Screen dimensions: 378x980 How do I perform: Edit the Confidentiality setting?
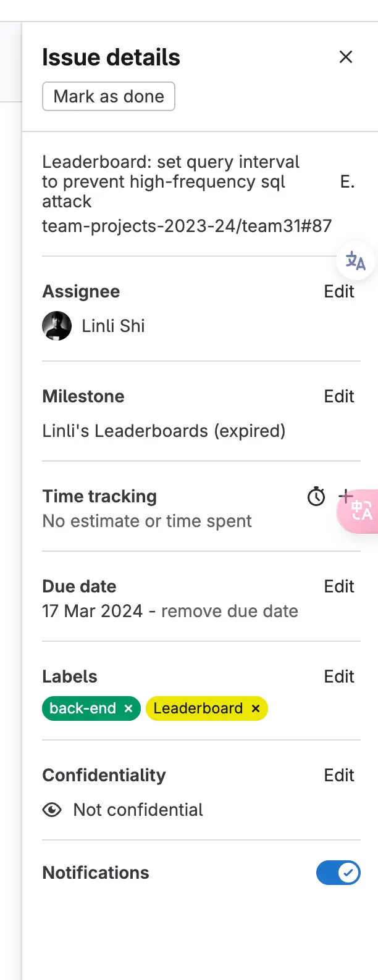click(x=339, y=775)
